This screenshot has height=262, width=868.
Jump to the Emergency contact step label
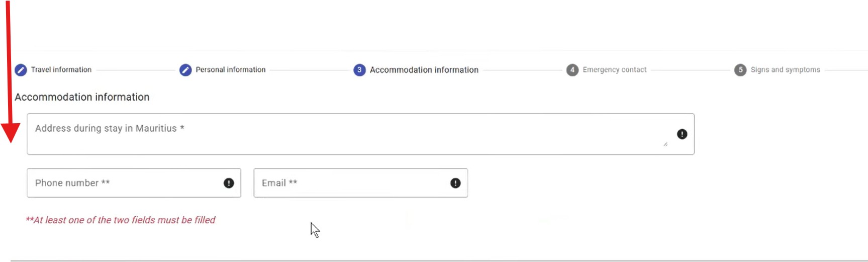click(x=615, y=70)
